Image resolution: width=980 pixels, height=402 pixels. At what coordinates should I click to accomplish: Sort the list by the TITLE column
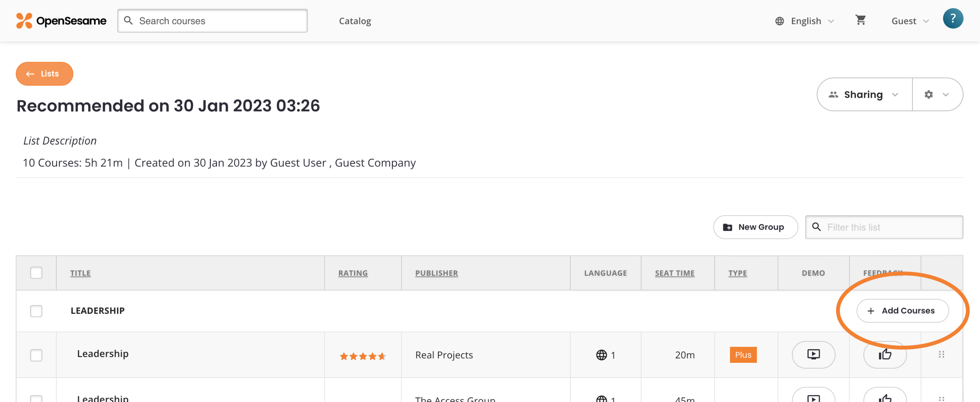click(80, 273)
